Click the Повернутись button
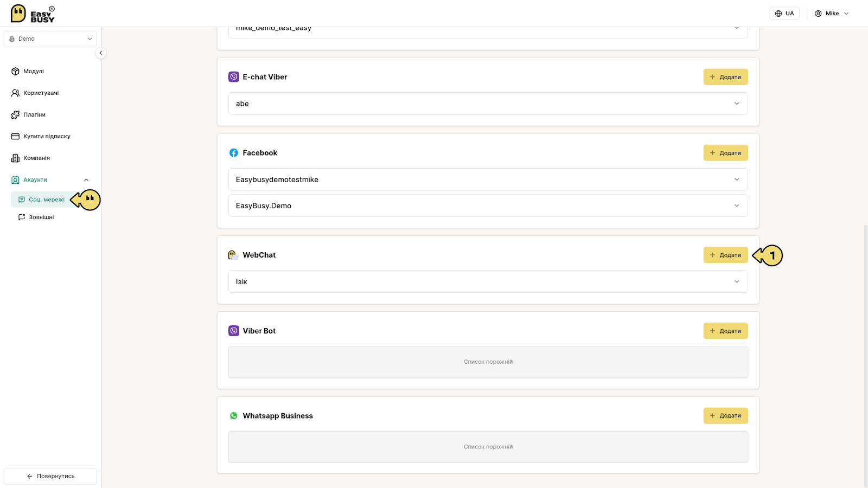 [x=50, y=476]
